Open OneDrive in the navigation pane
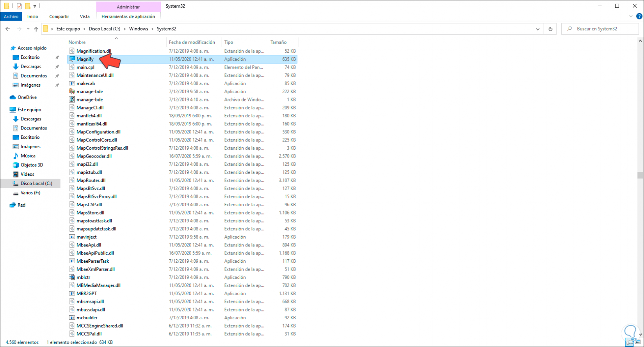The width and height of the screenshot is (644, 347). (27, 97)
